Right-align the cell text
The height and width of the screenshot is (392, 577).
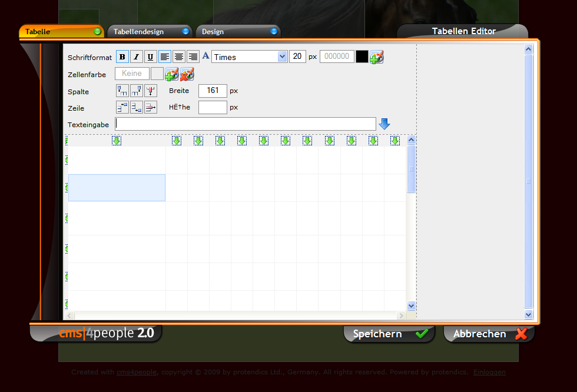(193, 57)
